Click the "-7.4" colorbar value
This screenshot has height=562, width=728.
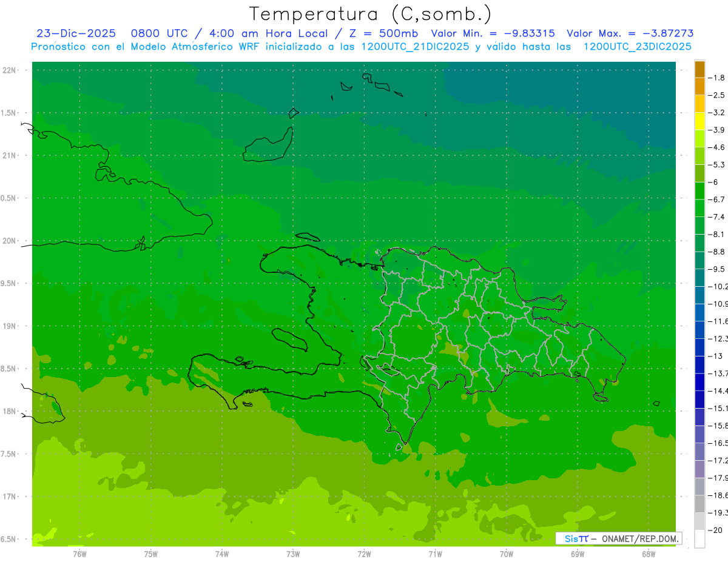tap(718, 216)
